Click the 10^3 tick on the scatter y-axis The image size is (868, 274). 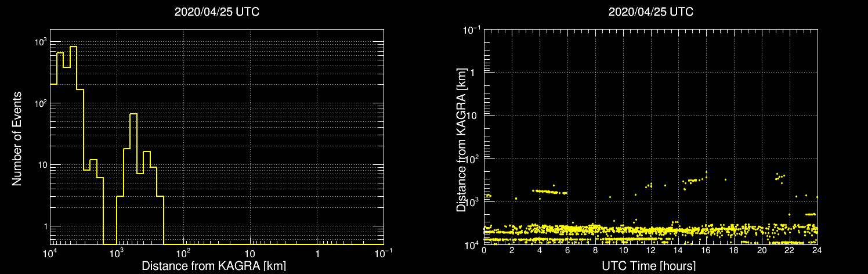(x=473, y=201)
